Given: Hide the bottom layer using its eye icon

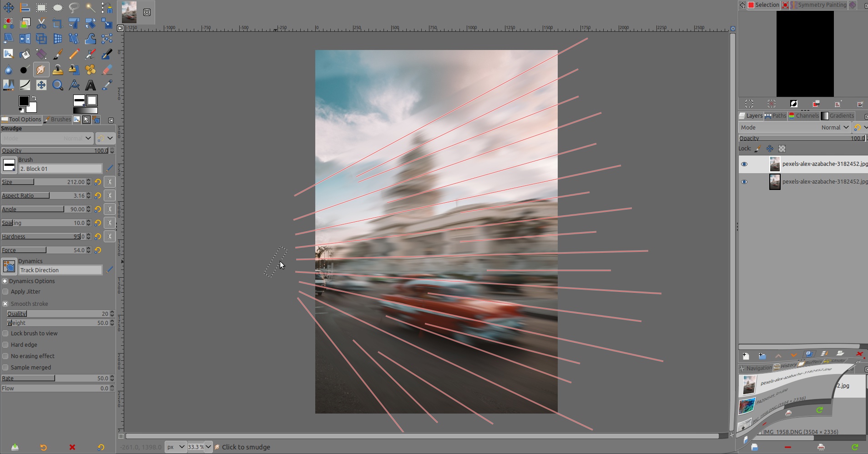Looking at the screenshot, I should (x=744, y=182).
